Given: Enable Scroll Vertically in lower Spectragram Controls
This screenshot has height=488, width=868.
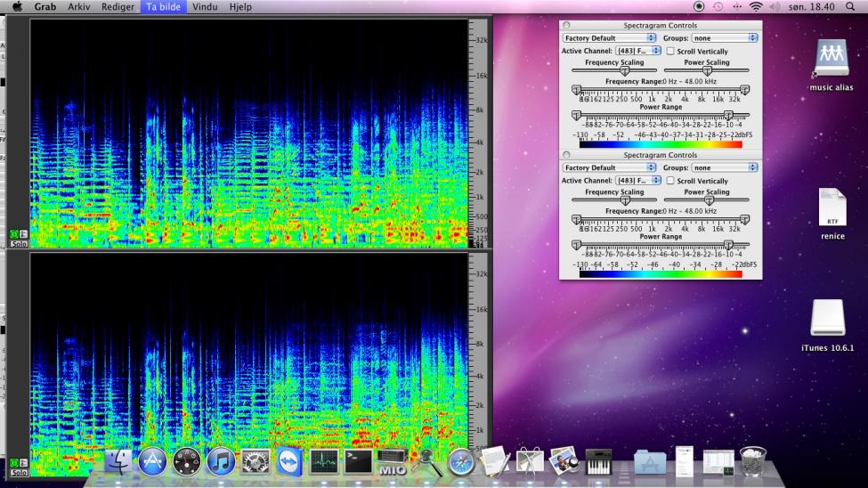Looking at the screenshot, I should coord(670,181).
